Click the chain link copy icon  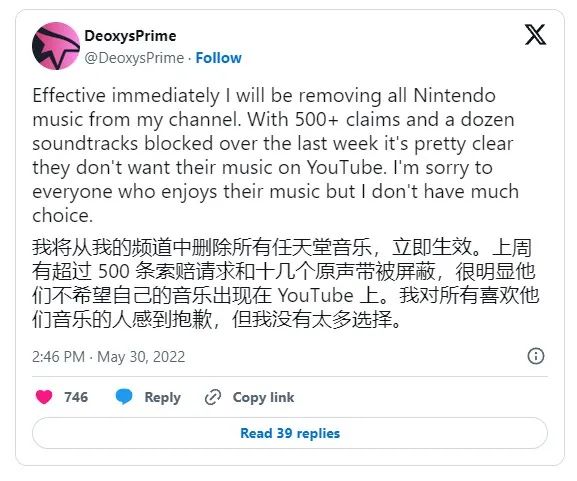point(213,397)
